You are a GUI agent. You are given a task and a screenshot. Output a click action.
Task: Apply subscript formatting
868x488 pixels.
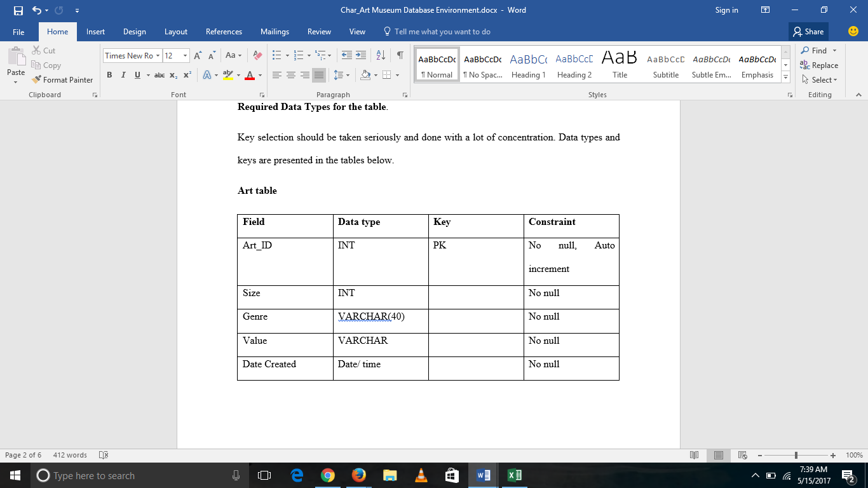172,75
